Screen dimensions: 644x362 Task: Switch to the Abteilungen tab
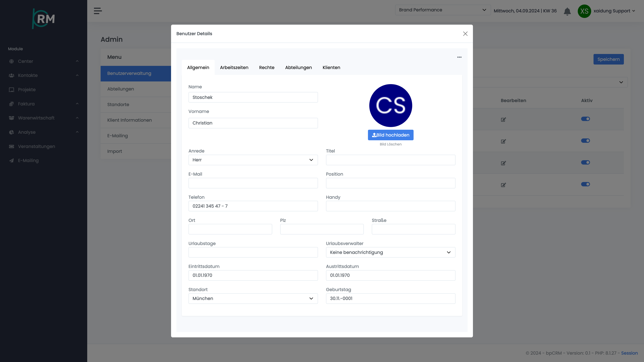click(x=299, y=67)
